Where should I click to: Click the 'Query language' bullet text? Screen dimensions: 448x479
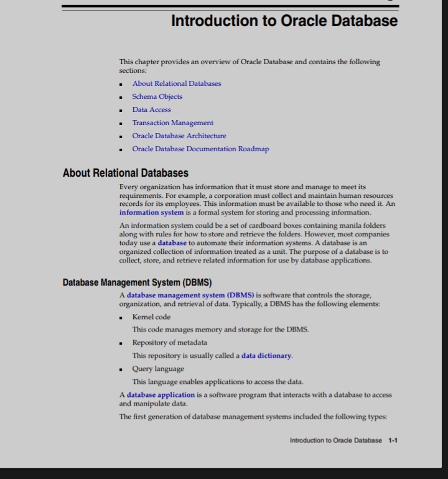(x=158, y=369)
